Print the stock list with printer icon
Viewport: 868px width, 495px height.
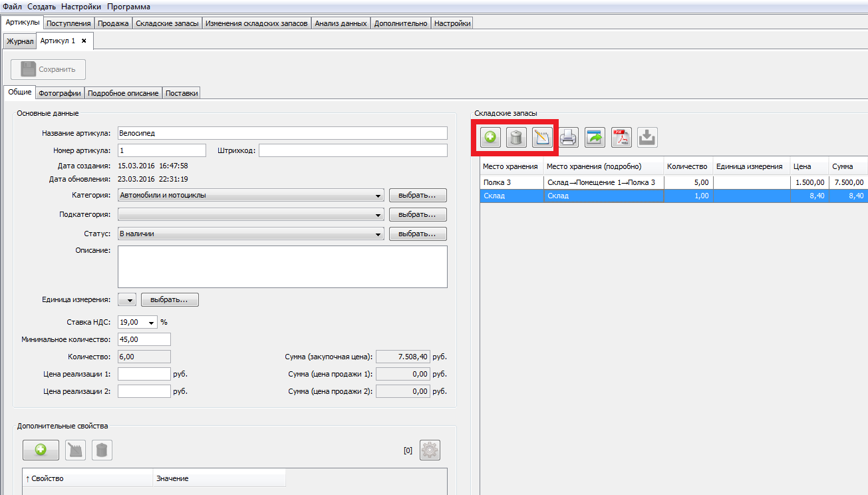pos(569,138)
